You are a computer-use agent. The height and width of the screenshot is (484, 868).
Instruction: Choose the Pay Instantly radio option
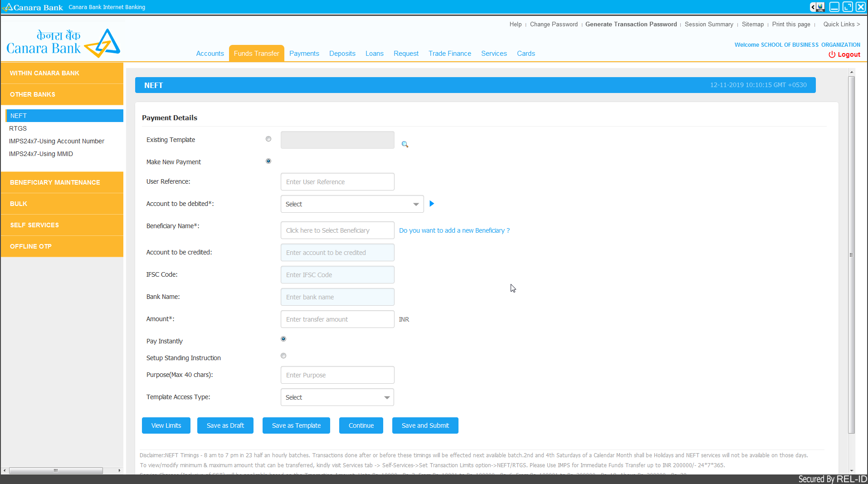283,339
